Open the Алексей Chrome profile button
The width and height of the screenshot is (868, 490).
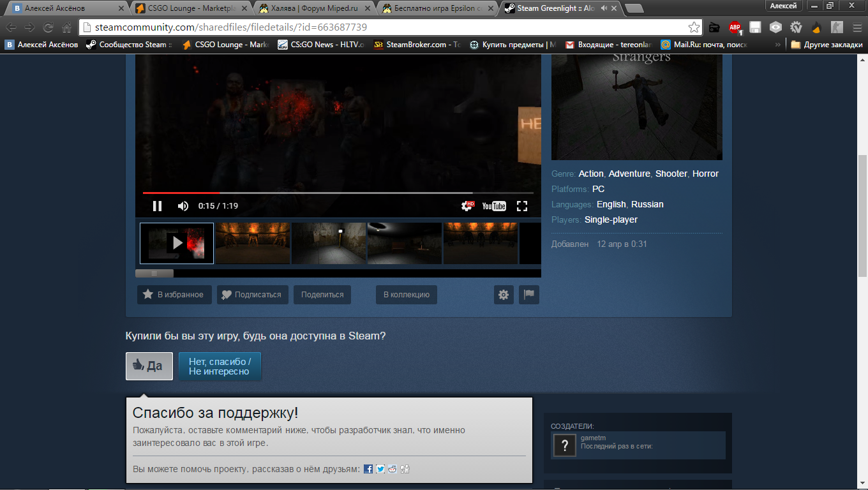[783, 6]
